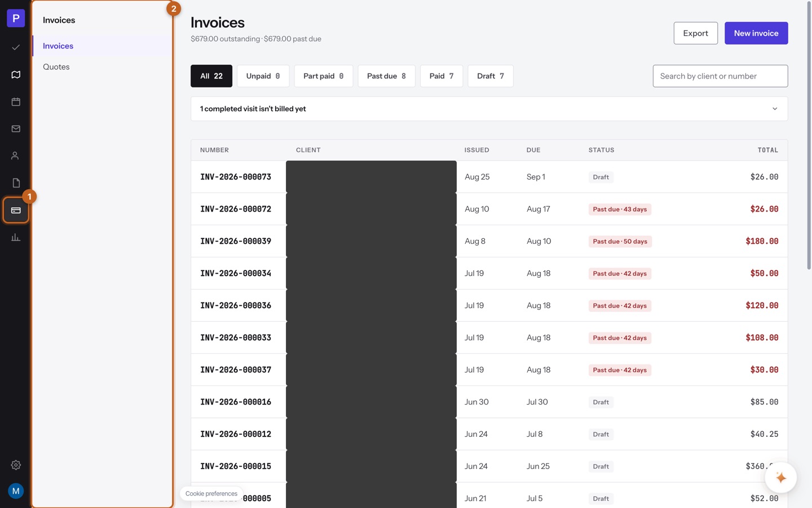Screen dimensions: 812x508
Task: Expand the unbilled completed visit banner chevron
Action: tap(775, 109)
